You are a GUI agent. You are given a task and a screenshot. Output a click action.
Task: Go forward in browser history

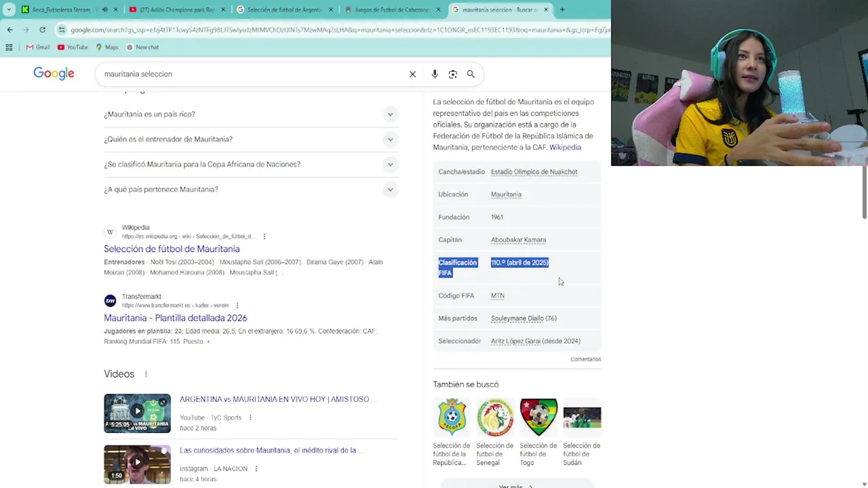[26, 30]
